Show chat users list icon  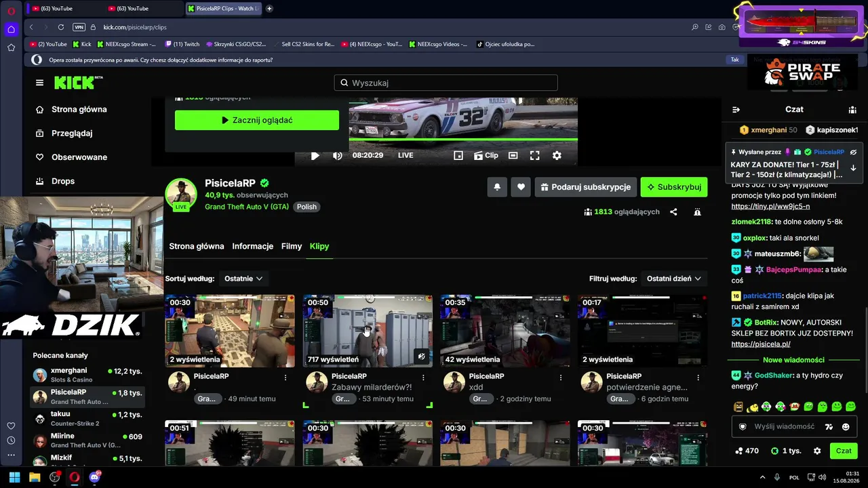point(852,110)
